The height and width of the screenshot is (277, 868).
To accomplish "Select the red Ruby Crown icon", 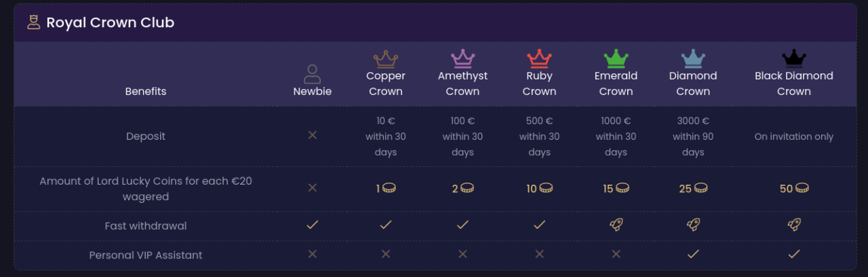I will [539, 58].
